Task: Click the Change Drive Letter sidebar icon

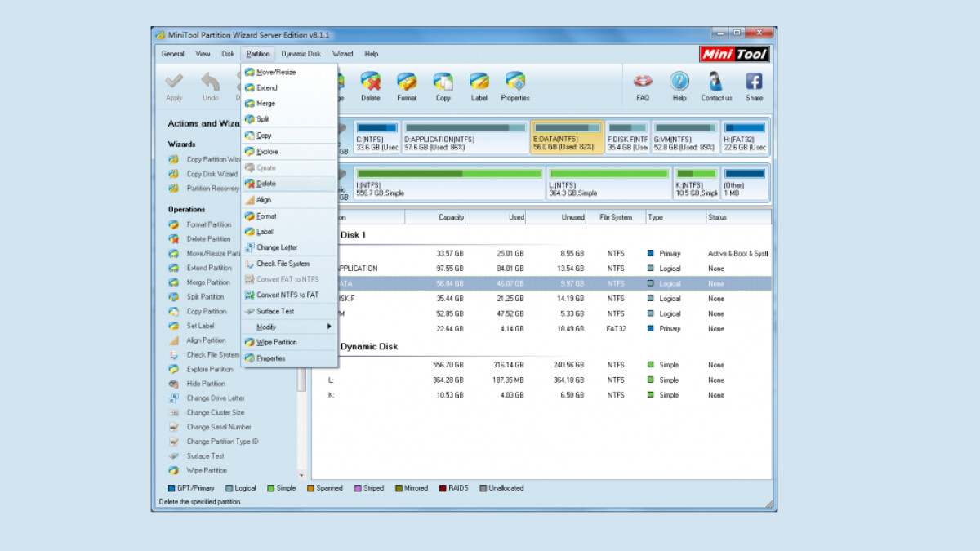Action: (x=174, y=398)
